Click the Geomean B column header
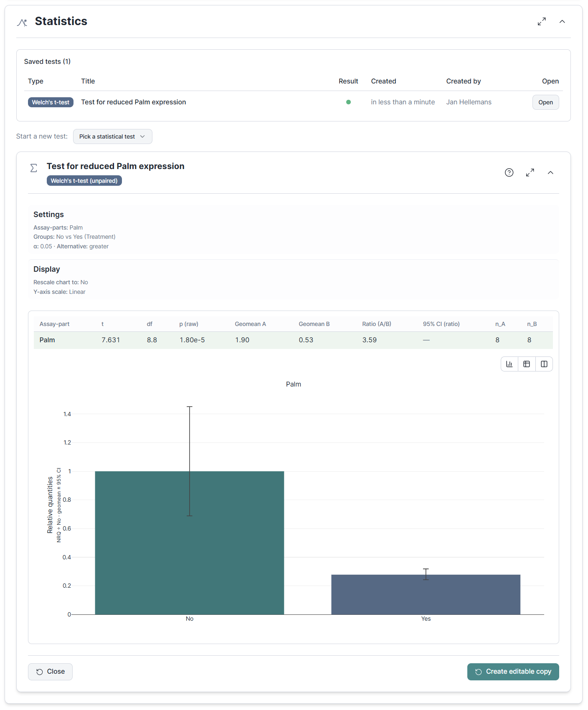 click(314, 324)
